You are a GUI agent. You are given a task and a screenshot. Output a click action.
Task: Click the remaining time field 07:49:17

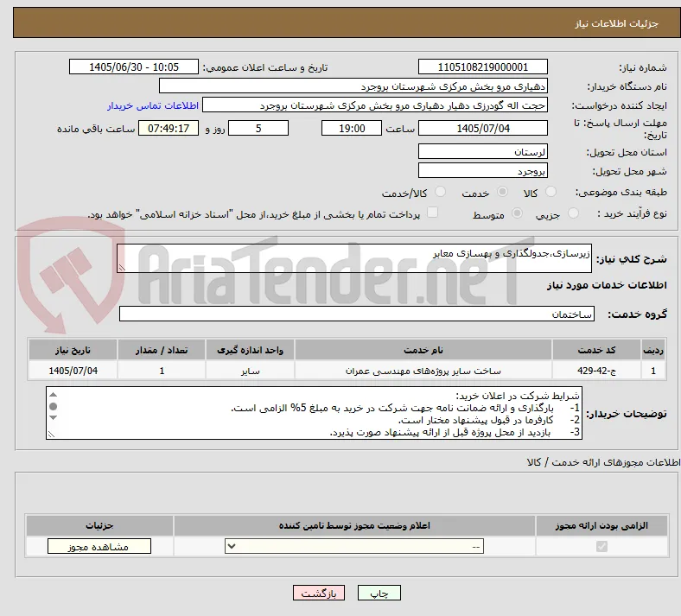coord(169,128)
